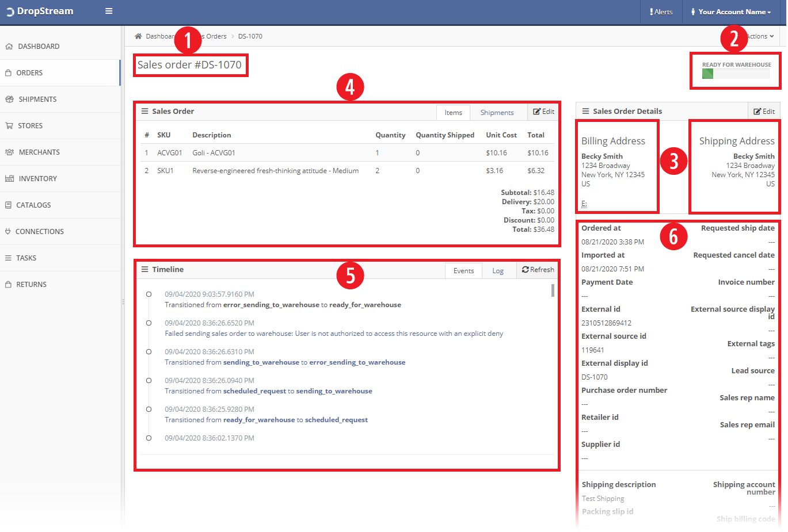
Task: Click the DropStream logo icon
Action: tap(10, 12)
